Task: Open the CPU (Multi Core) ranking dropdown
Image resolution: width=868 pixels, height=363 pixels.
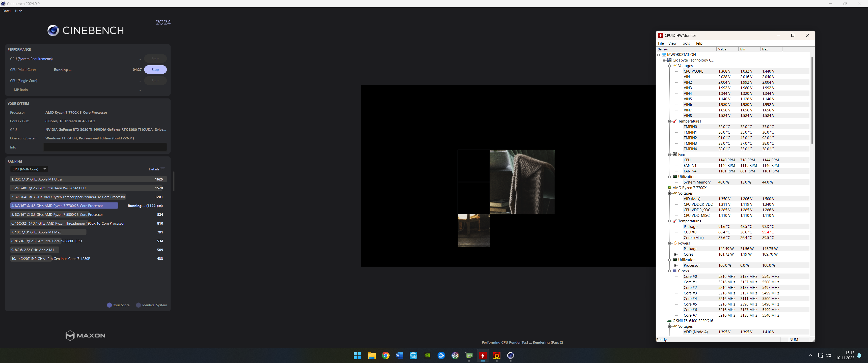Action: click(x=29, y=169)
